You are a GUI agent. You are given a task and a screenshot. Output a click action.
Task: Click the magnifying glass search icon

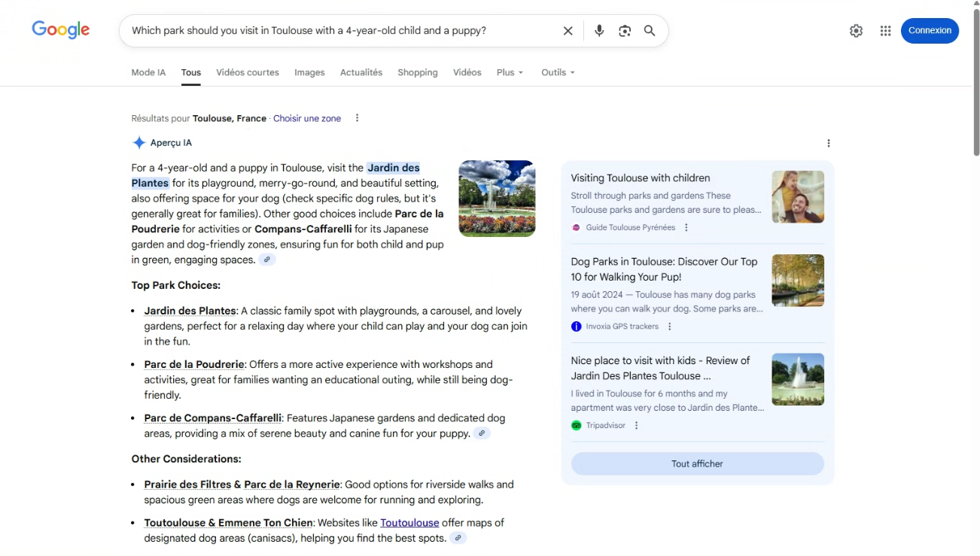650,31
